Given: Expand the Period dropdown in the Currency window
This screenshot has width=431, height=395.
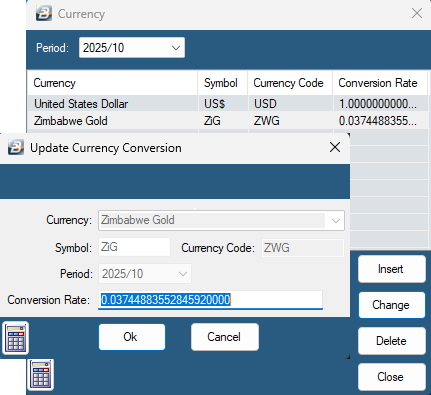Looking at the screenshot, I should [x=176, y=48].
